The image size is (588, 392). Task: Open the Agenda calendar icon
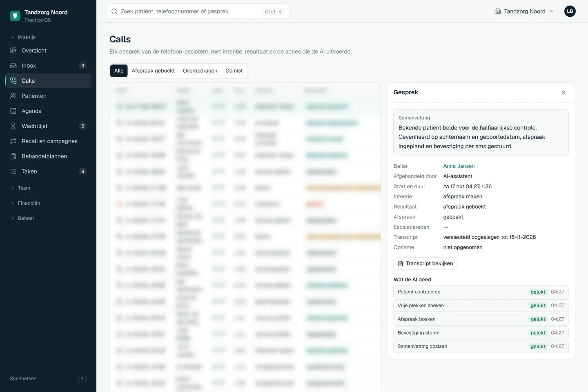(x=13, y=111)
